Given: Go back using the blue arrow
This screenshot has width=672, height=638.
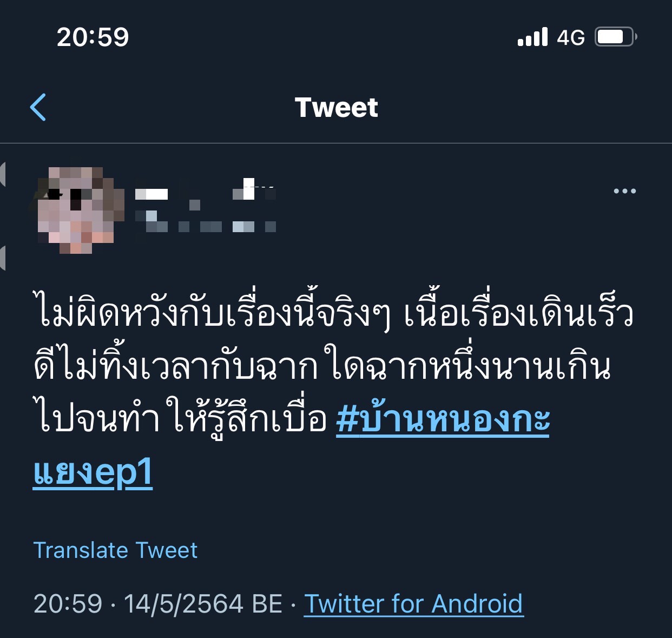Looking at the screenshot, I should click(x=38, y=107).
